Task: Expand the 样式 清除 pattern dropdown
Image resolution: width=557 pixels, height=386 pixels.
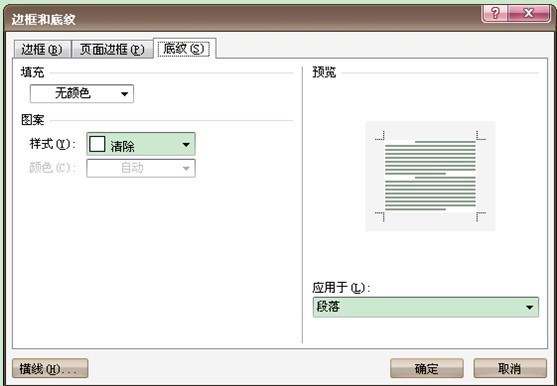Action: click(141, 144)
